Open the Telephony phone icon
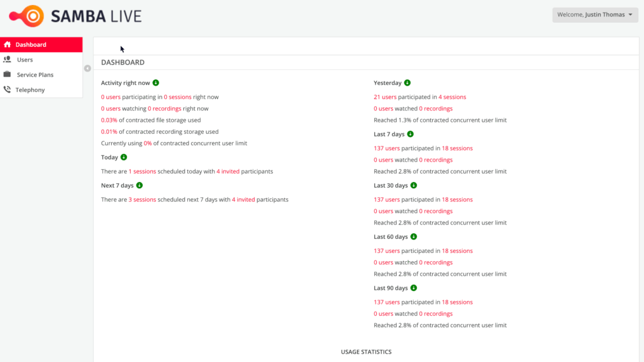This screenshot has height=362, width=644. click(7, 89)
